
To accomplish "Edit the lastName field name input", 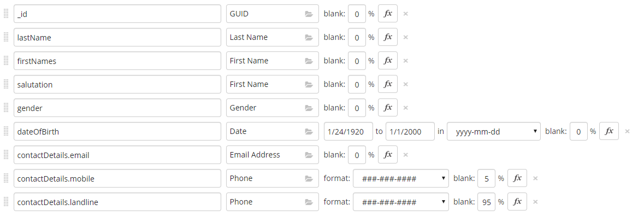I will click(117, 37).
